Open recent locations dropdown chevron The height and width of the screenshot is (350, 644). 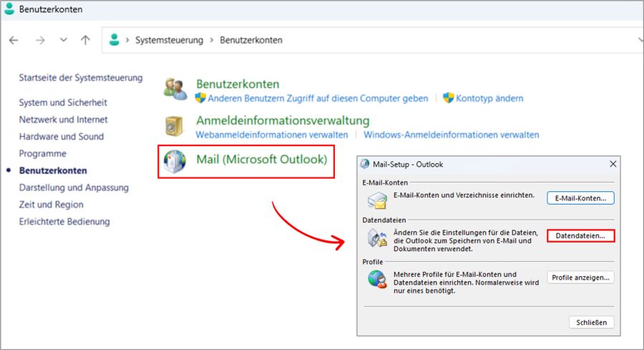63,40
